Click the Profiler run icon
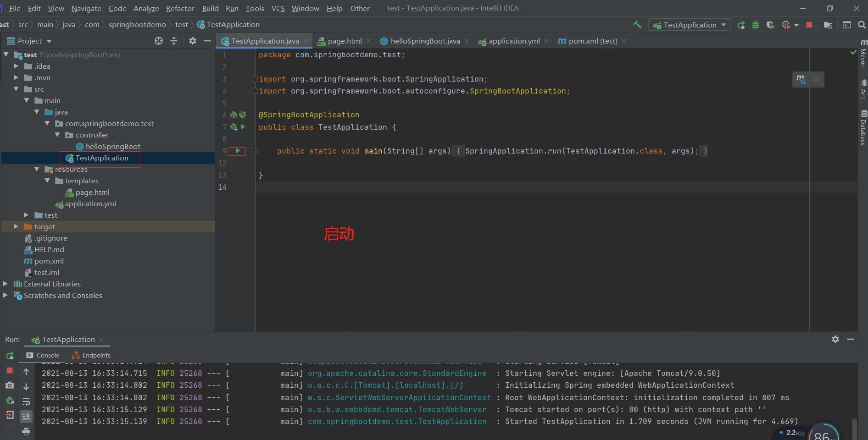 pyautogui.click(x=786, y=25)
